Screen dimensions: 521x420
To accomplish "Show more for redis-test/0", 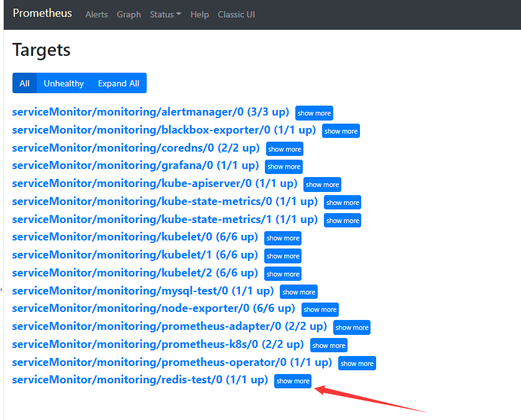I will [x=293, y=381].
